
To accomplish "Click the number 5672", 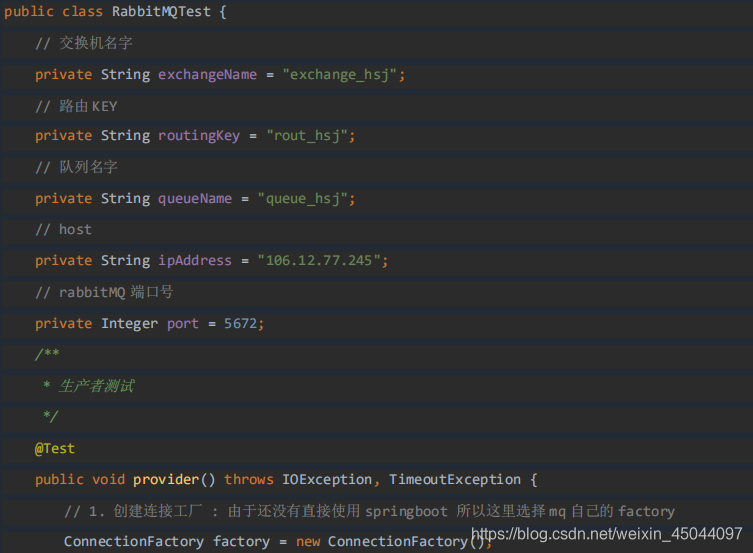I will pyautogui.click(x=241, y=324).
